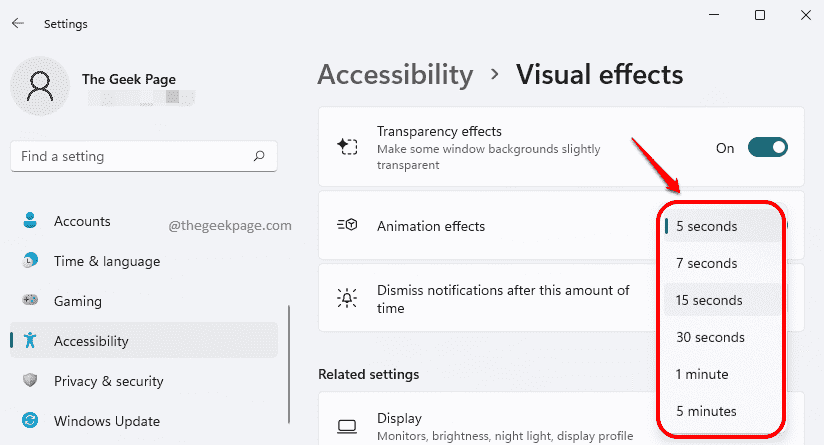Turn off the Transparency effects toggle
This screenshot has height=445, width=824.
tap(767, 148)
